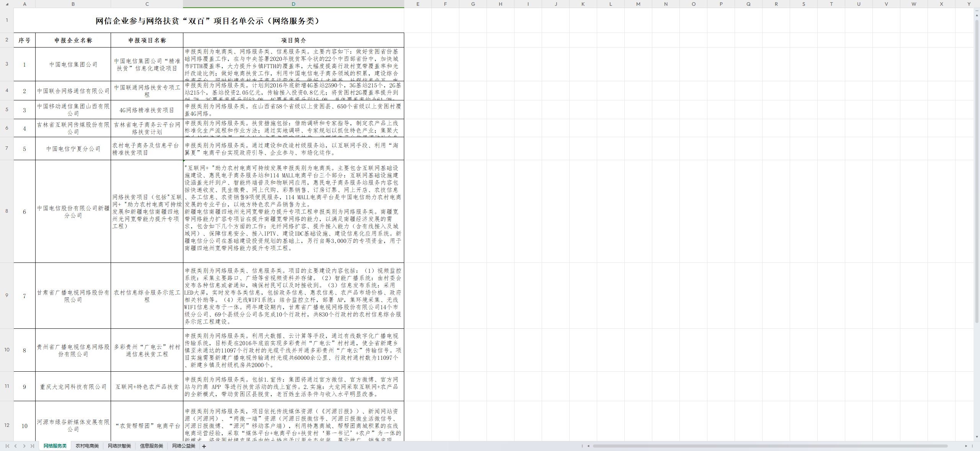Screen dimensions: 980x451
Task: Click the previous sheet navigation arrow
Action: pos(15,446)
